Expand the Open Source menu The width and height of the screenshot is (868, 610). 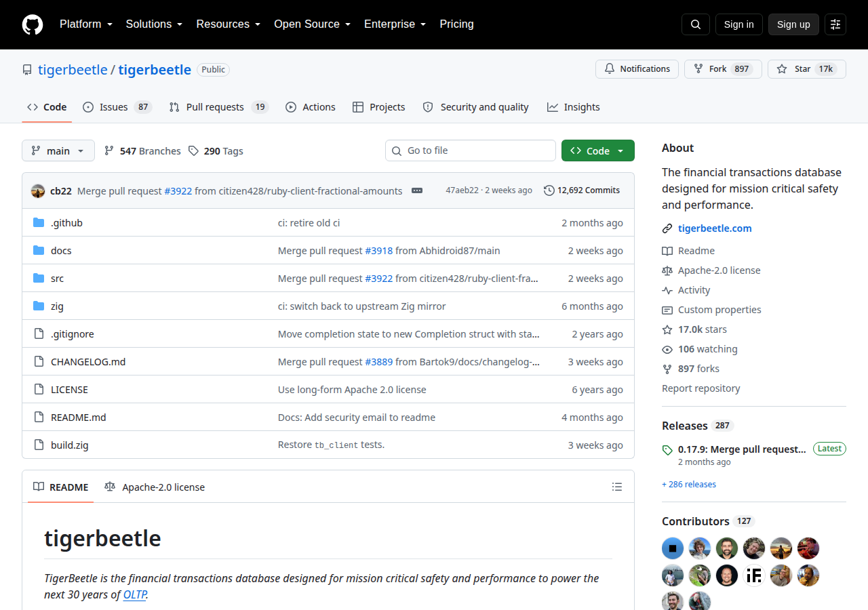[x=313, y=24]
